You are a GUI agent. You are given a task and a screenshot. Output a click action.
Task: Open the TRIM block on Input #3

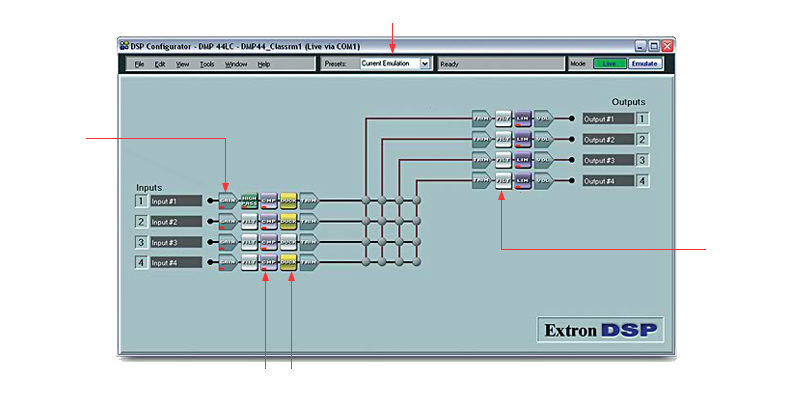(x=308, y=242)
